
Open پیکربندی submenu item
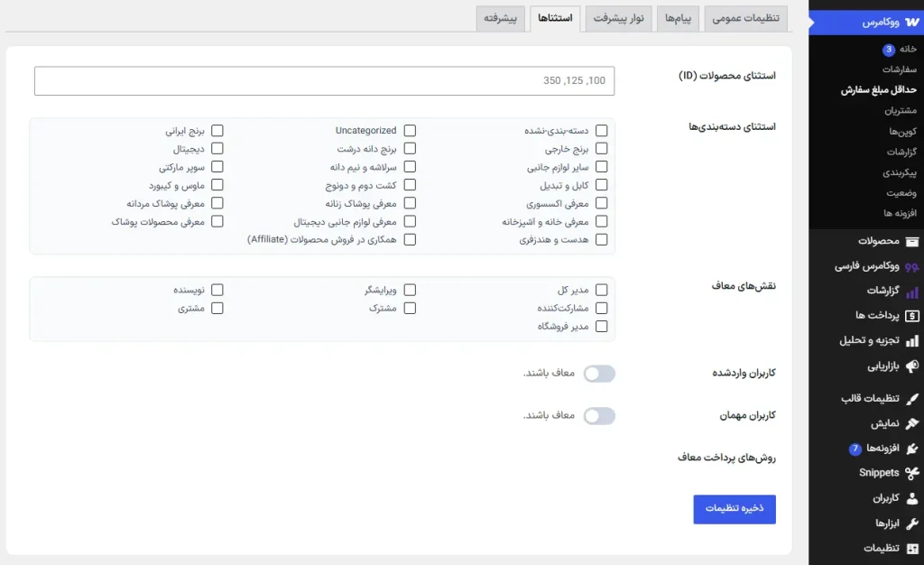click(900, 172)
